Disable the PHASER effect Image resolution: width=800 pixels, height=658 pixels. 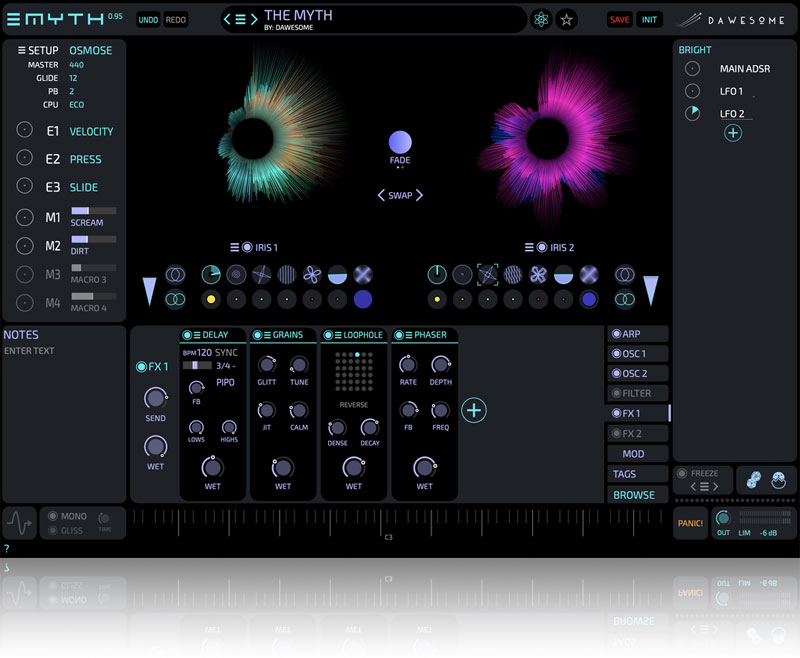pos(399,335)
